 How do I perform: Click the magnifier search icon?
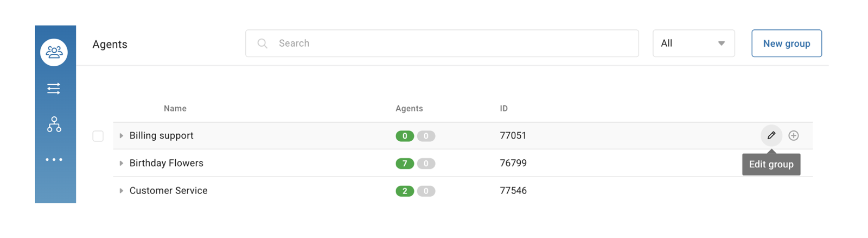click(263, 43)
